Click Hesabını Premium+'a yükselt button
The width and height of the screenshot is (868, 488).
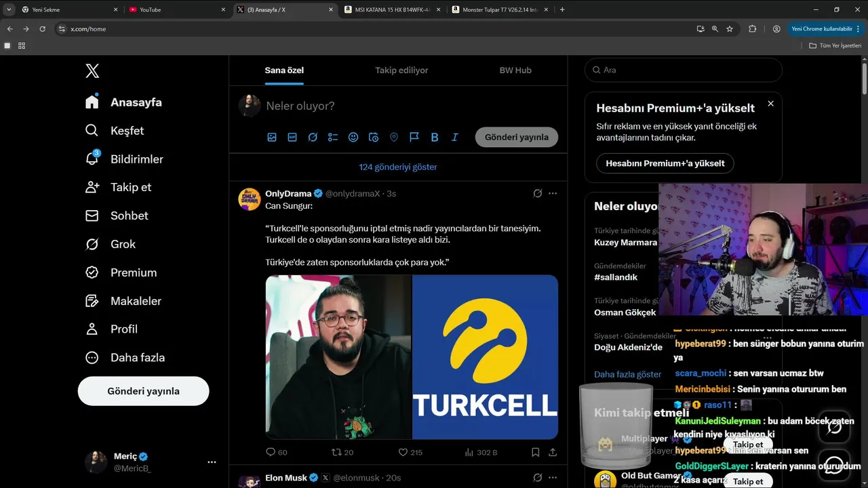(x=665, y=163)
